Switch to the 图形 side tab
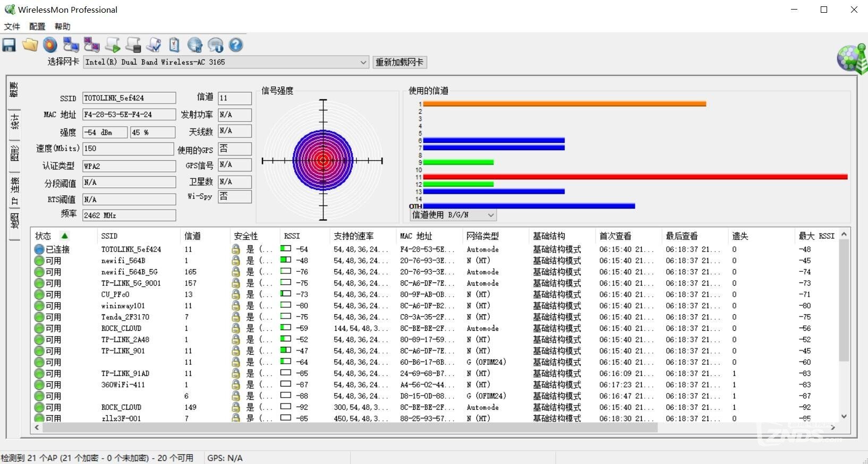 14,153
